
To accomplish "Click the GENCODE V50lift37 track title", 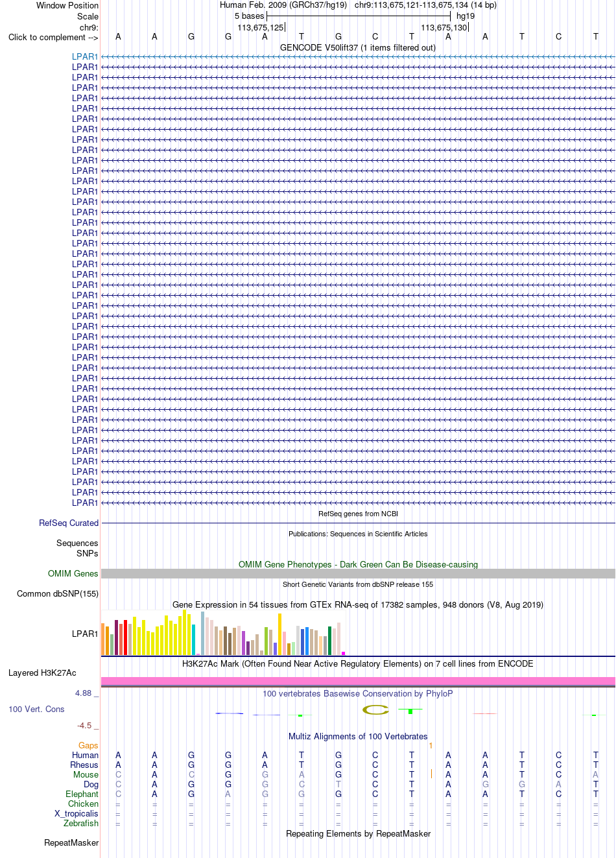I will [x=358, y=47].
